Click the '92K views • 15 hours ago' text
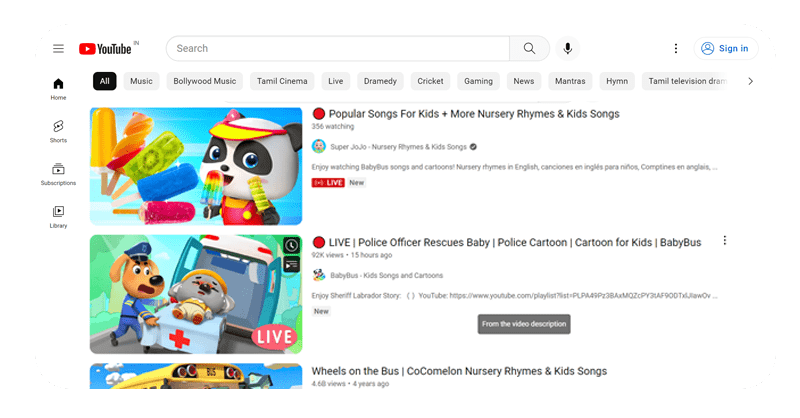 352,255
